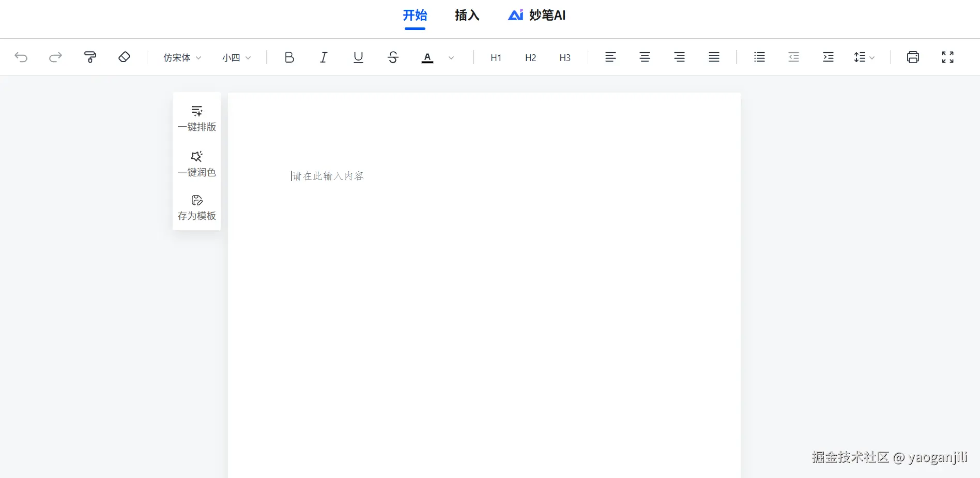980x478 pixels.
Task: Open the line spacing dropdown
Action: point(864,57)
